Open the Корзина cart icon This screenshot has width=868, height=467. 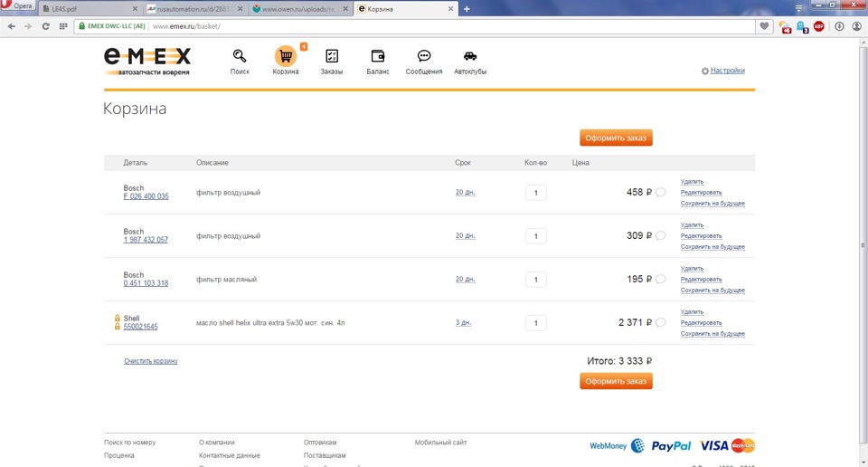(286, 56)
